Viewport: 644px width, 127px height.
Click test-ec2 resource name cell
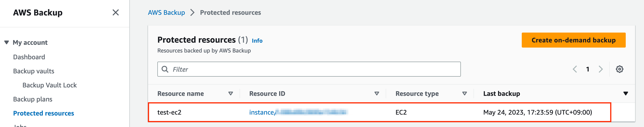(169, 112)
